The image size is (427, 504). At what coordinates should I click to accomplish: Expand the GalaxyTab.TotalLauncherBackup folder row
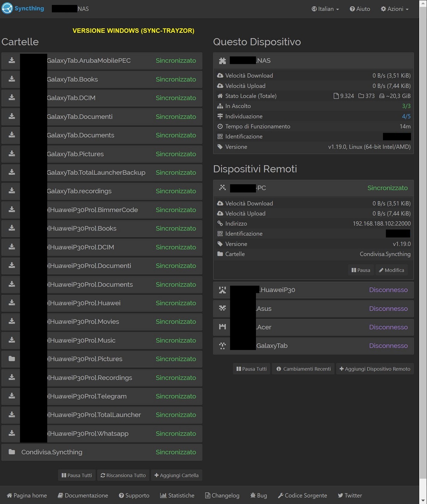pos(102,173)
